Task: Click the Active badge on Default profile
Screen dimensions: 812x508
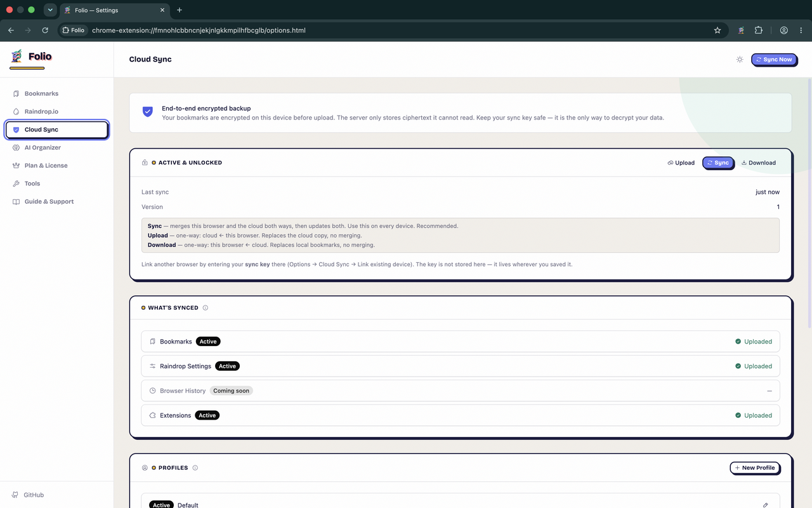Action: click(x=161, y=505)
